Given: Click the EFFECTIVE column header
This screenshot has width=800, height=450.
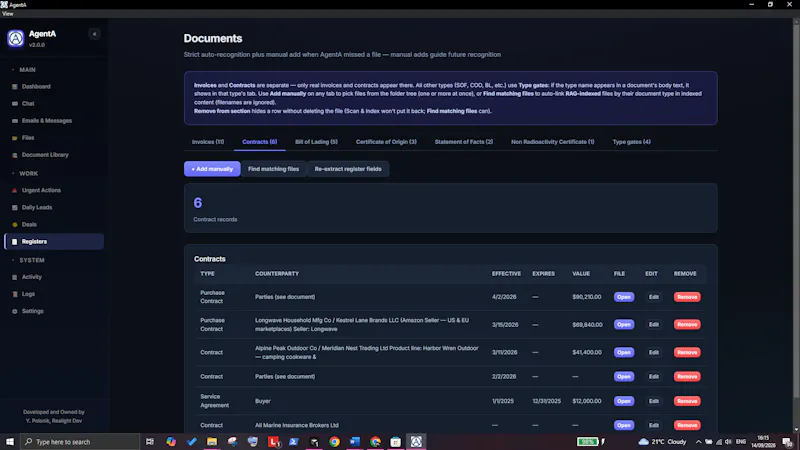Looking at the screenshot, I should tap(506, 274).
